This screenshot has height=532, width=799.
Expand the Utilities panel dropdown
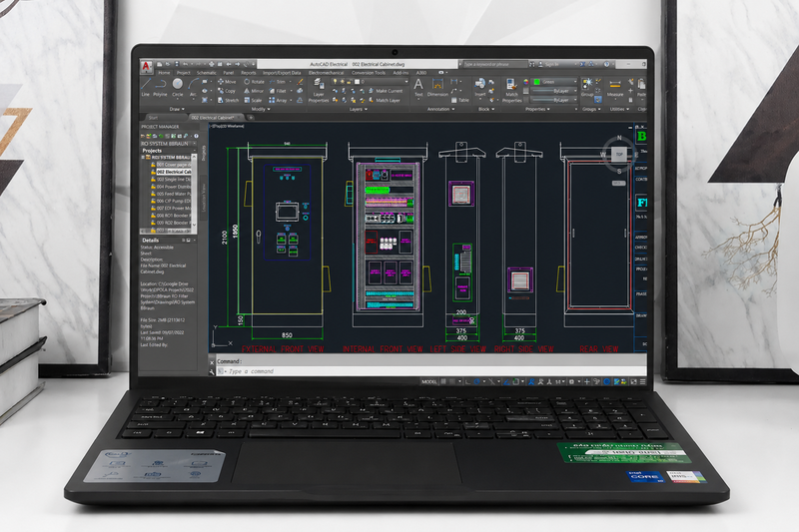(x=619, y=109)
